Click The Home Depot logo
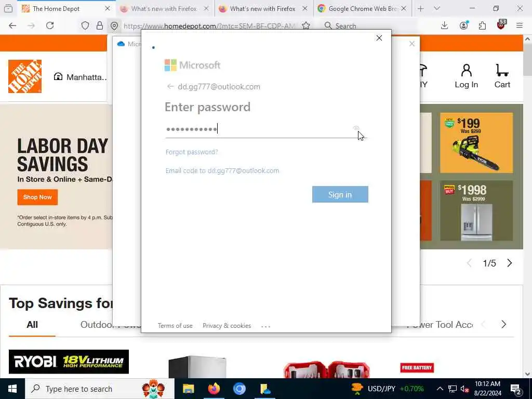 point(25,76)
